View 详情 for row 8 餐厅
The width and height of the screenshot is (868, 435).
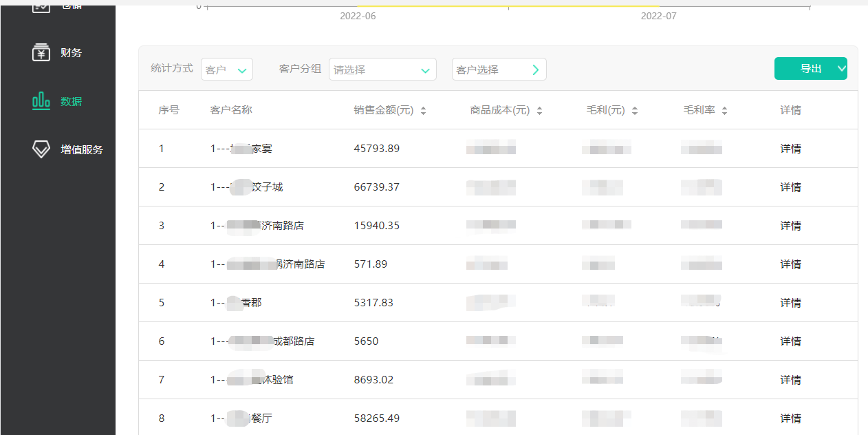pos(790,418)
